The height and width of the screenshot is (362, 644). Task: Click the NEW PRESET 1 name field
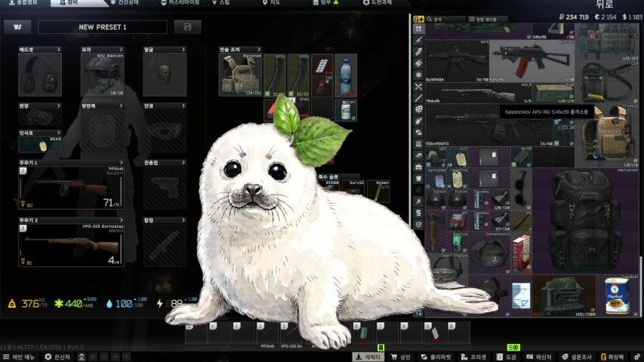[x=102, y=27]
